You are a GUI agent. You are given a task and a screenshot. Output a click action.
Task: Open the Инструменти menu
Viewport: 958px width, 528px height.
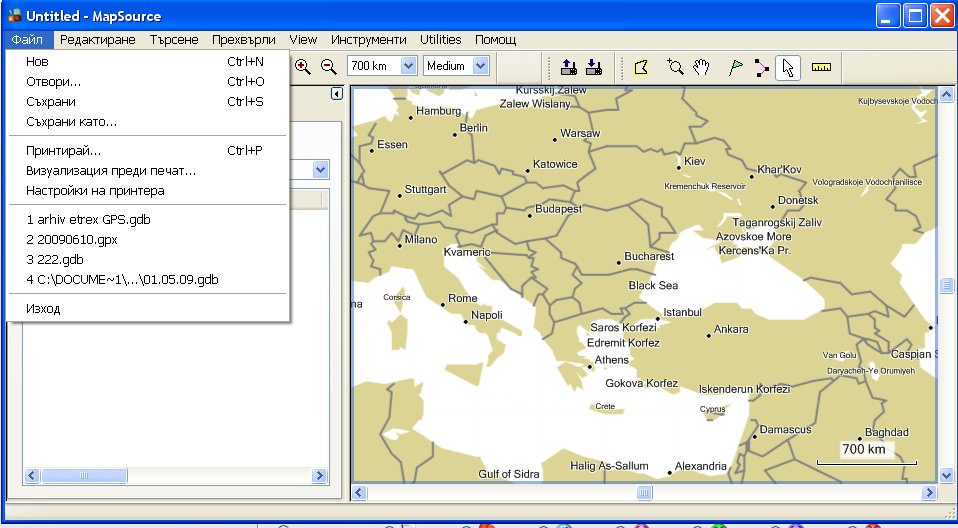coord(369,40)
